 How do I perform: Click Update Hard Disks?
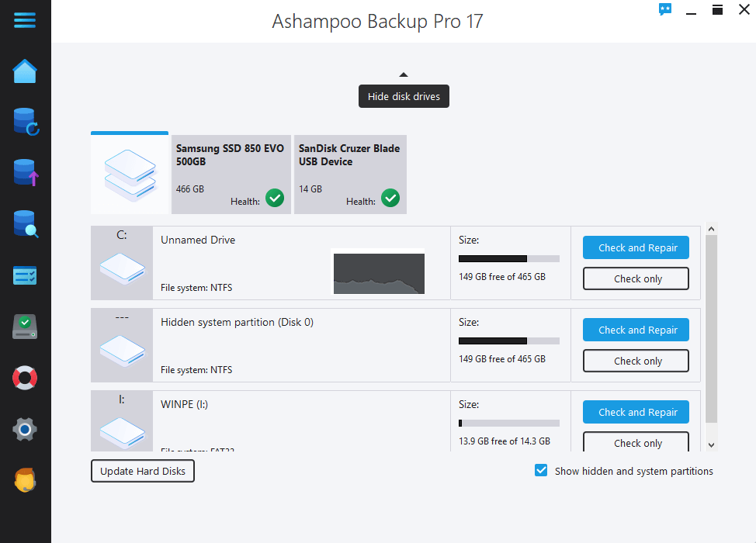[142, 470]
